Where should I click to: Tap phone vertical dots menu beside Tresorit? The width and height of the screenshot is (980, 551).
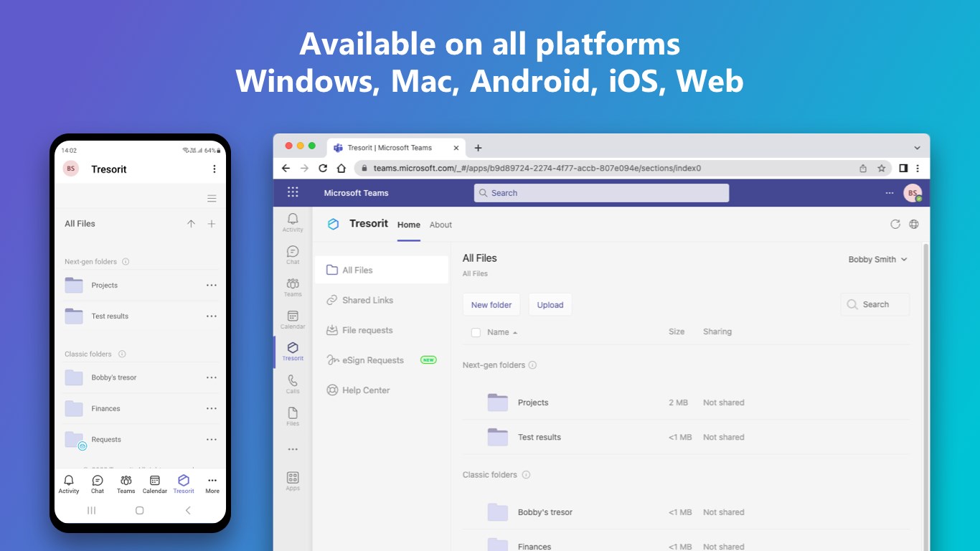point(214,169)
